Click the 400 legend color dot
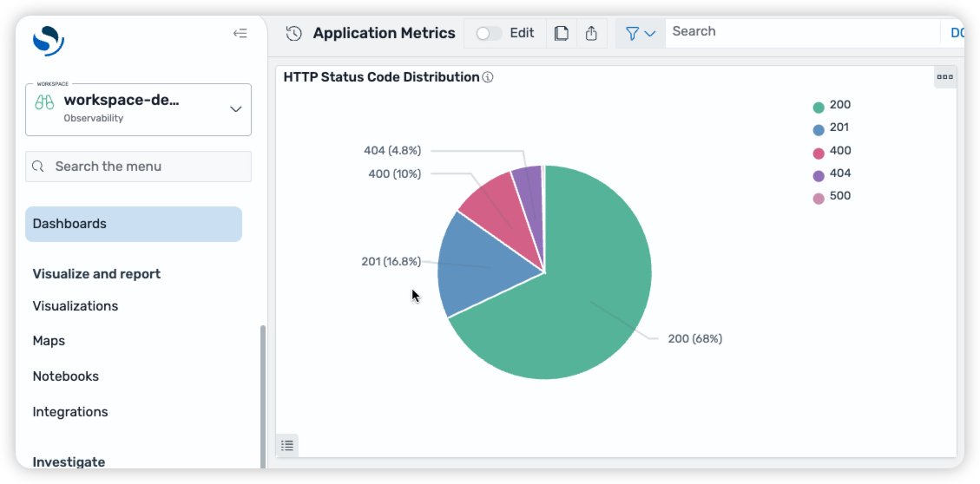Image resolution: width=980 pixels, height=484 pixels. coord(818,154)
